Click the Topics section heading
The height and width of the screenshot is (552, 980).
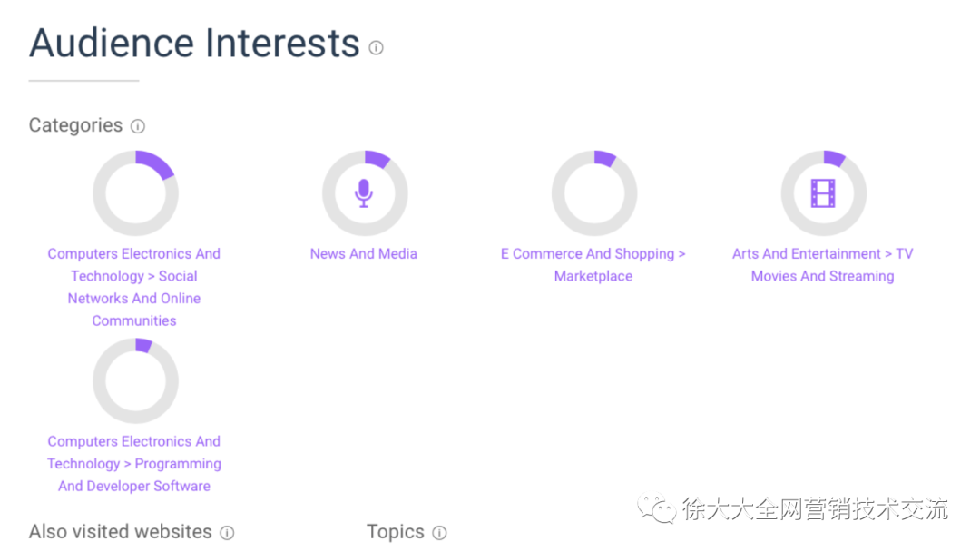pos(395,532)
